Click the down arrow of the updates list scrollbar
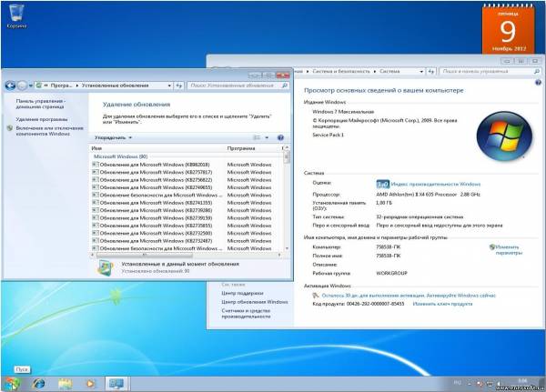The width and height of the screenshot is (546, 392). pos(287,248)
